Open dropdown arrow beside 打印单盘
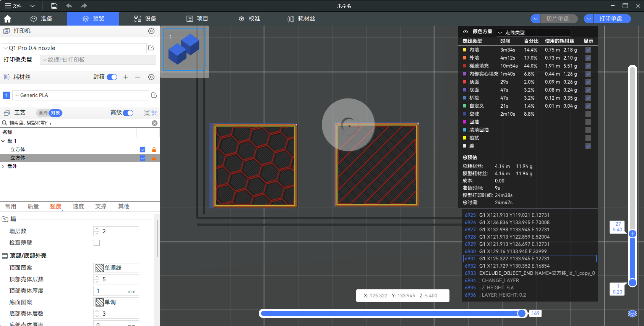644x326 pixels. [589, 19]
